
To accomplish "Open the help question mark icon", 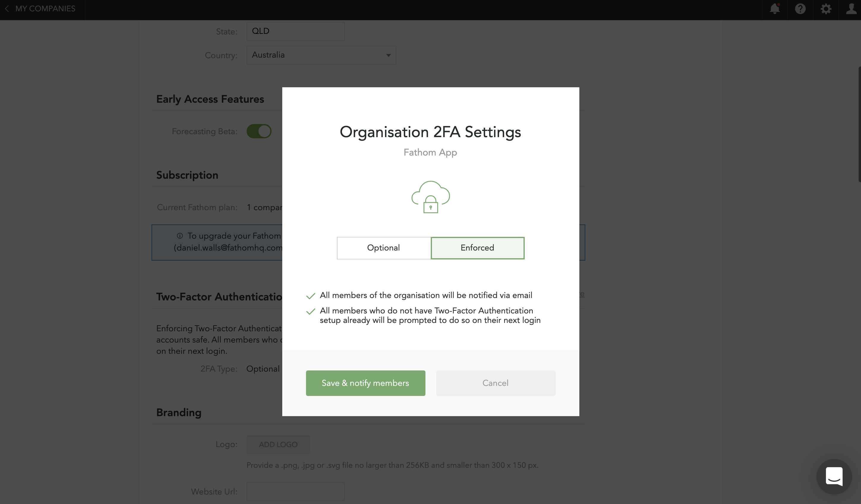I will coord(800,9).
